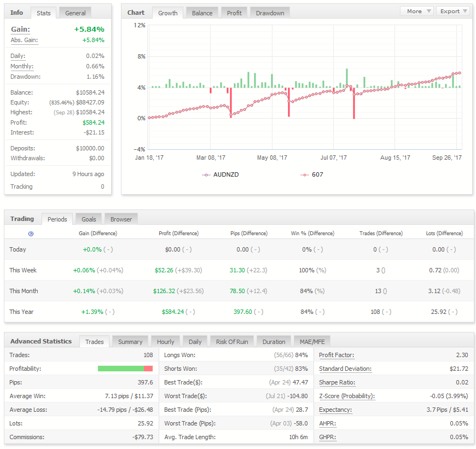Select the Today row label
This screenshot has height=449, width=476.
click(18, 249)
